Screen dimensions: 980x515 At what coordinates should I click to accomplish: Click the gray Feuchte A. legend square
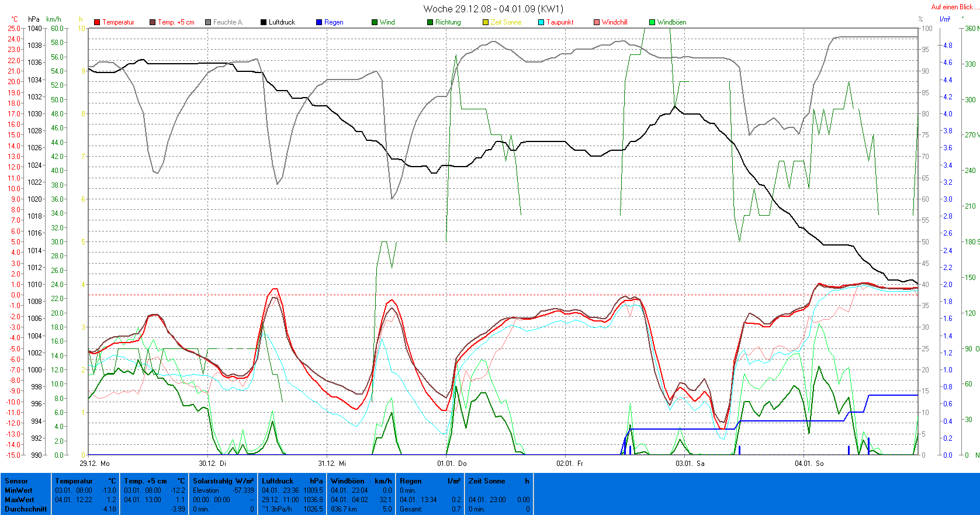[x=208, y=22]
